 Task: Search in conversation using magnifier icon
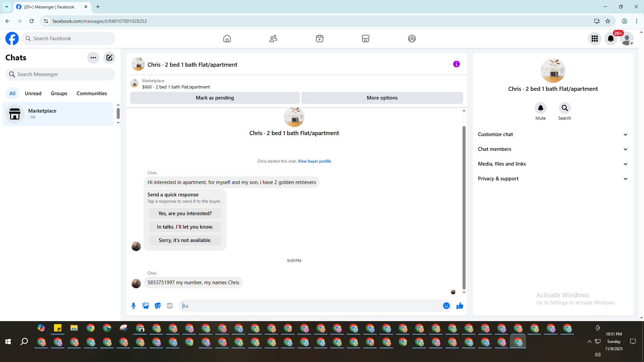[x=565, y=108]
